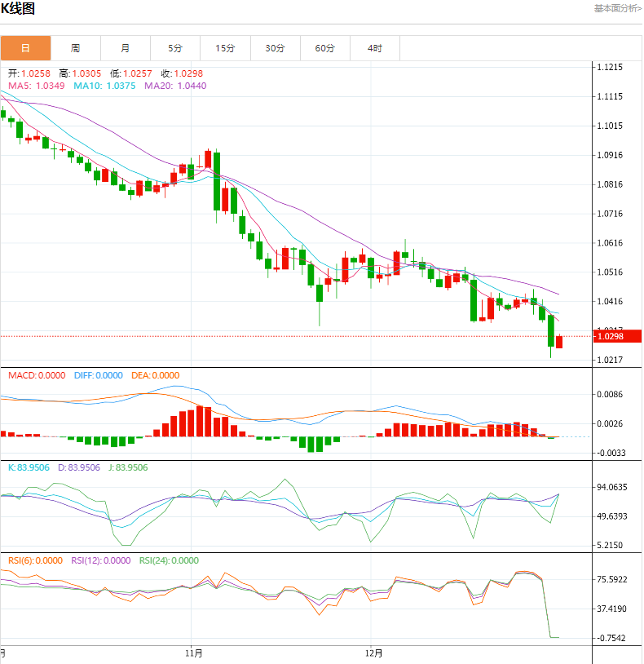The image size is (644, 664).
Task: Click the -0.0033 MACD axis label
Action: click(x=611, y=453)
